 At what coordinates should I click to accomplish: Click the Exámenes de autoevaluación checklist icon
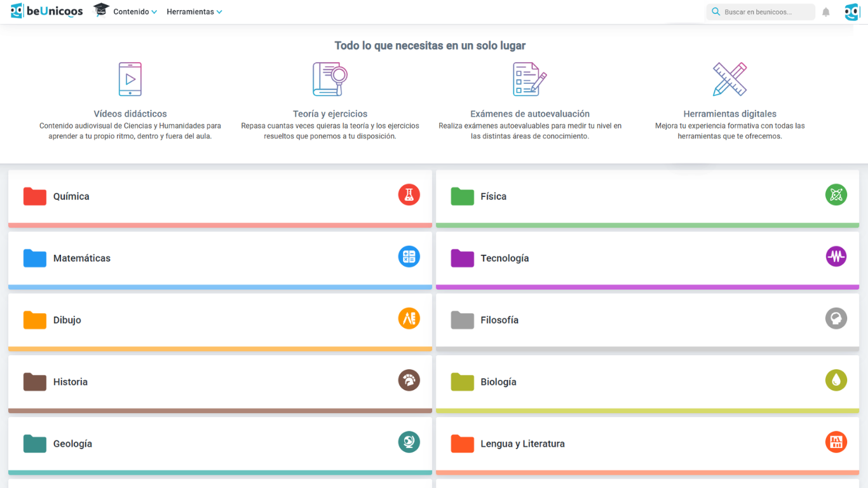529,79
